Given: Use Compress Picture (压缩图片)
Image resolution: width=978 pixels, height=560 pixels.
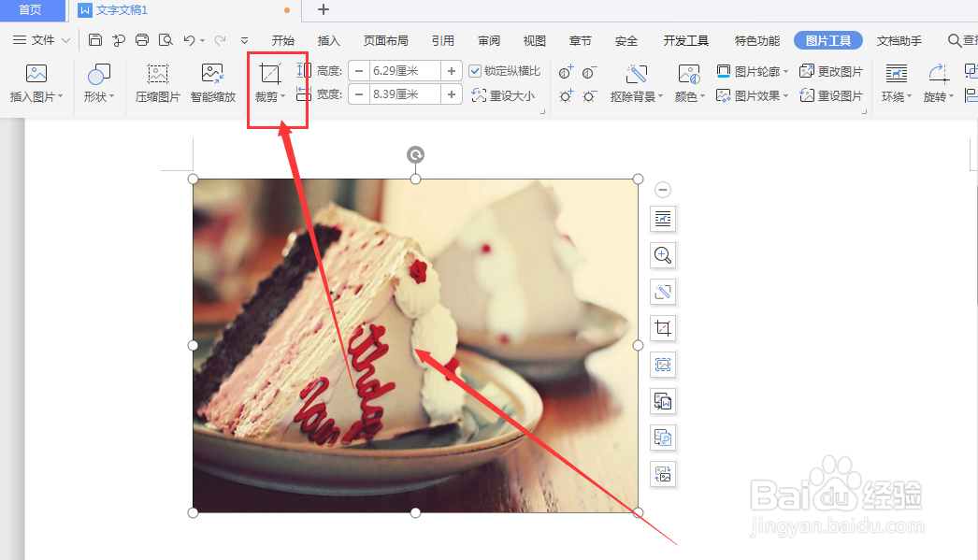Looking at the screenshot, I should [x=156, y=82].
